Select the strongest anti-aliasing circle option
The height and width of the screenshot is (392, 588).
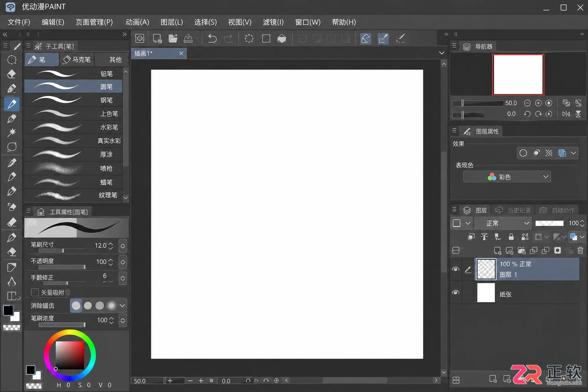(x=111, y=305)
